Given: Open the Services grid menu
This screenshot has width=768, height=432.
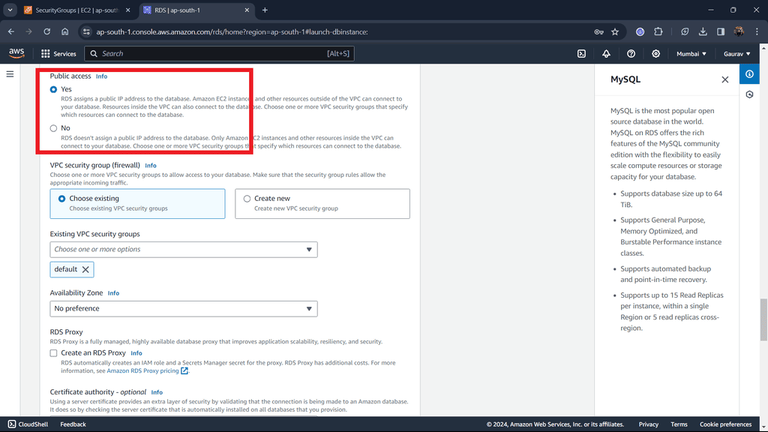Looking at the screenshot, I should (58, 54).
